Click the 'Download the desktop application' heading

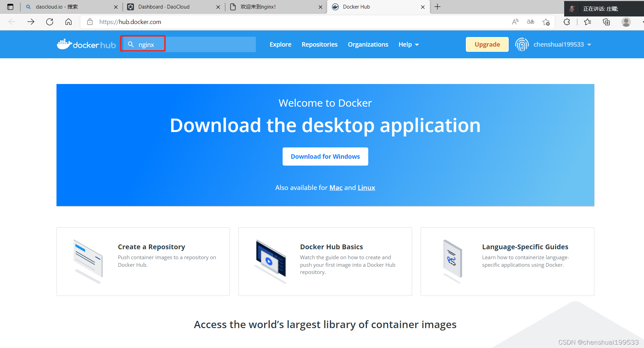pos(325,125)
